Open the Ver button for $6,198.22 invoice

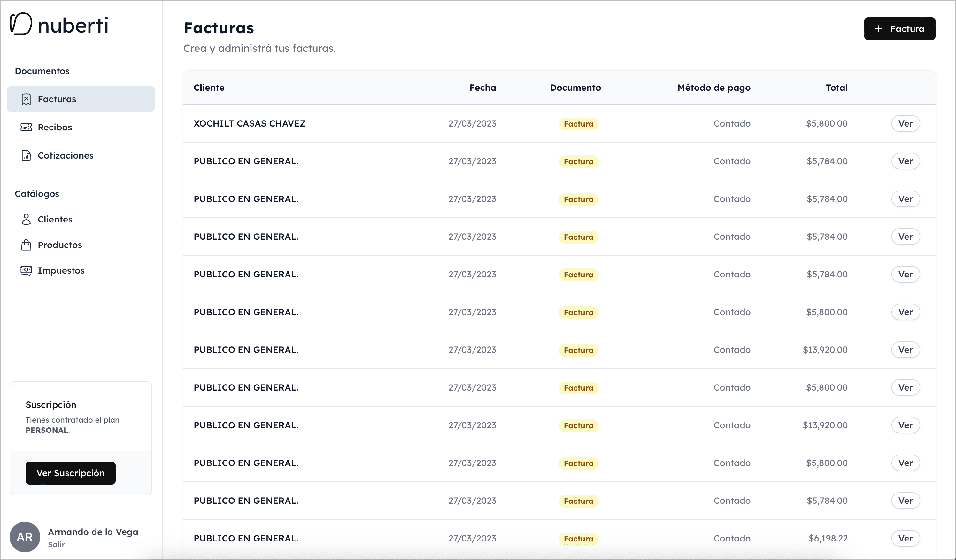point(905,538)
